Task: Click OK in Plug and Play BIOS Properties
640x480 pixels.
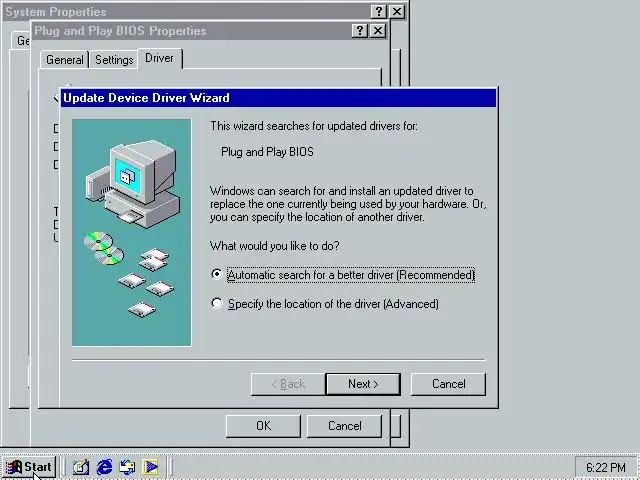Action: coord(263,426)
